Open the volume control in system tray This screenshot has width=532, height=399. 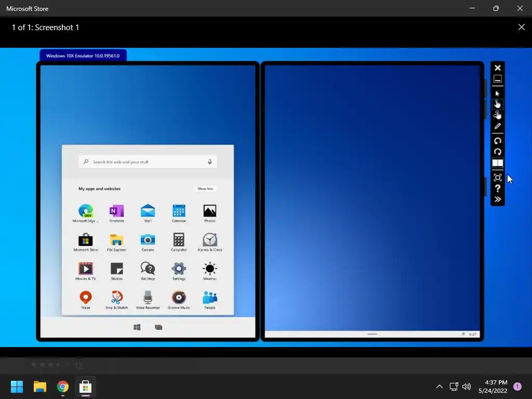467,387
